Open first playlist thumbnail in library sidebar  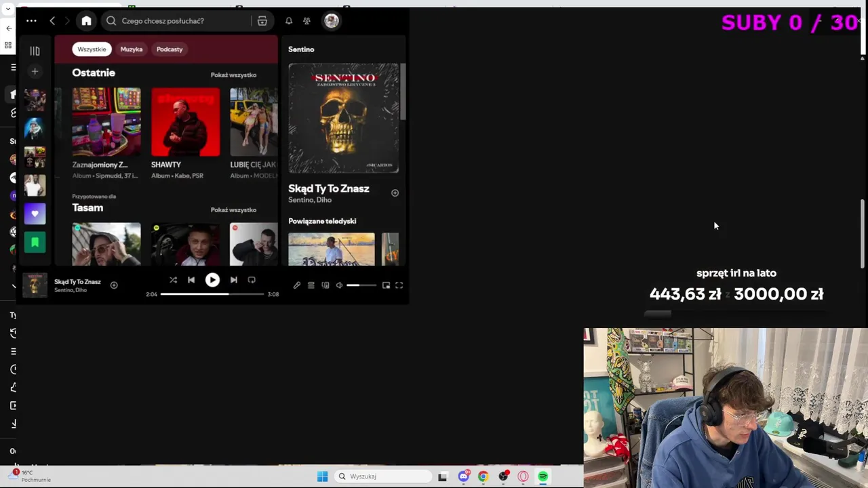point(35,100)
